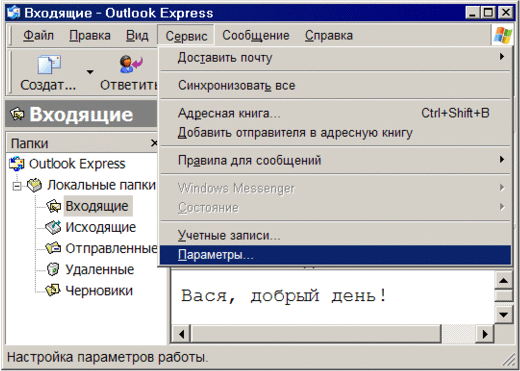Open the Исходящие folder
This screenshot has width=520, height=371.
pos(101,227)
